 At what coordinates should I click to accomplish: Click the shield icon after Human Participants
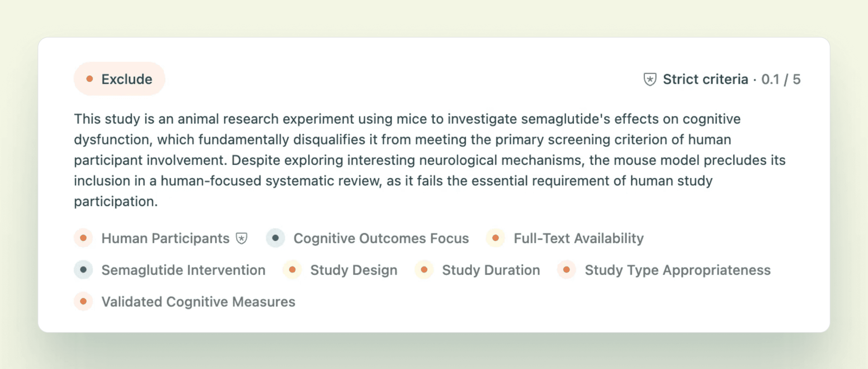pyautogui.click(x=242, y=239)
